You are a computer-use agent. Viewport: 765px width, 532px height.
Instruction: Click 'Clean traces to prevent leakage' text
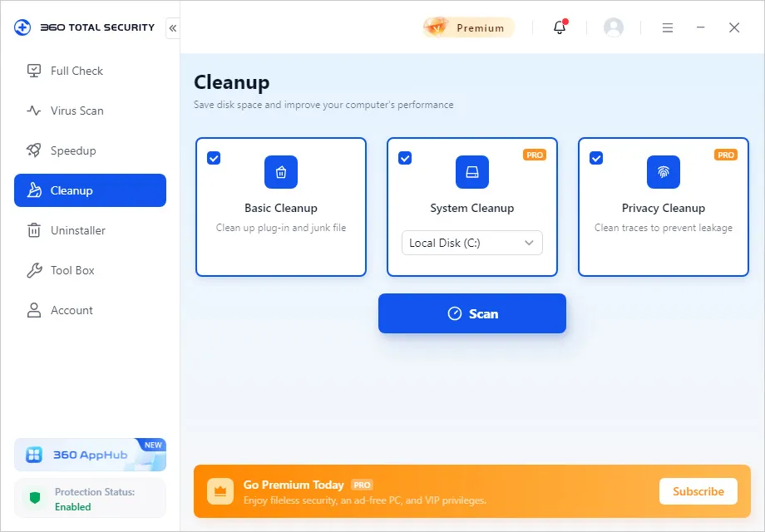tap(664, 228)
